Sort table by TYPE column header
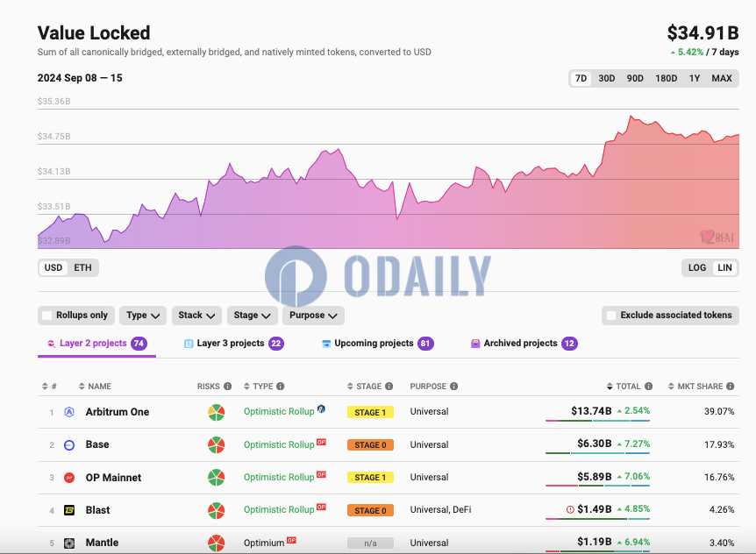 click(259, 387)
